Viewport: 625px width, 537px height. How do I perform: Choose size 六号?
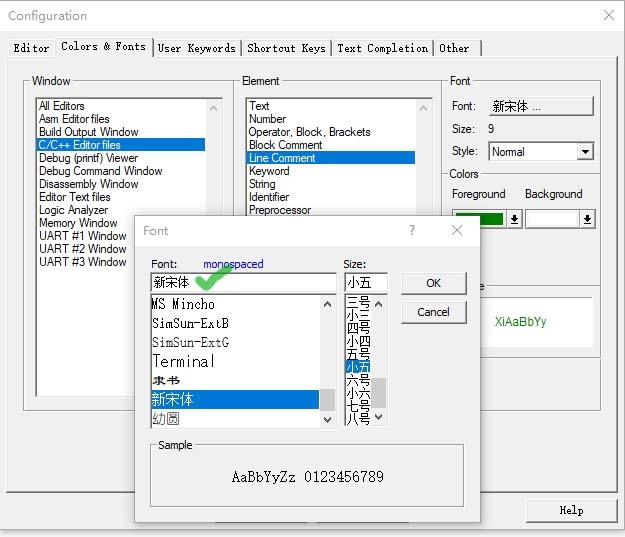click(358, 380)
